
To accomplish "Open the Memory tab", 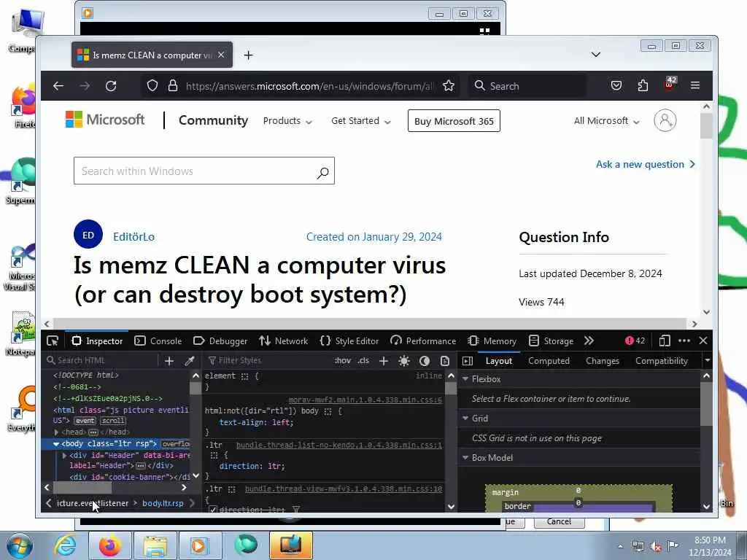I will 492,341.
